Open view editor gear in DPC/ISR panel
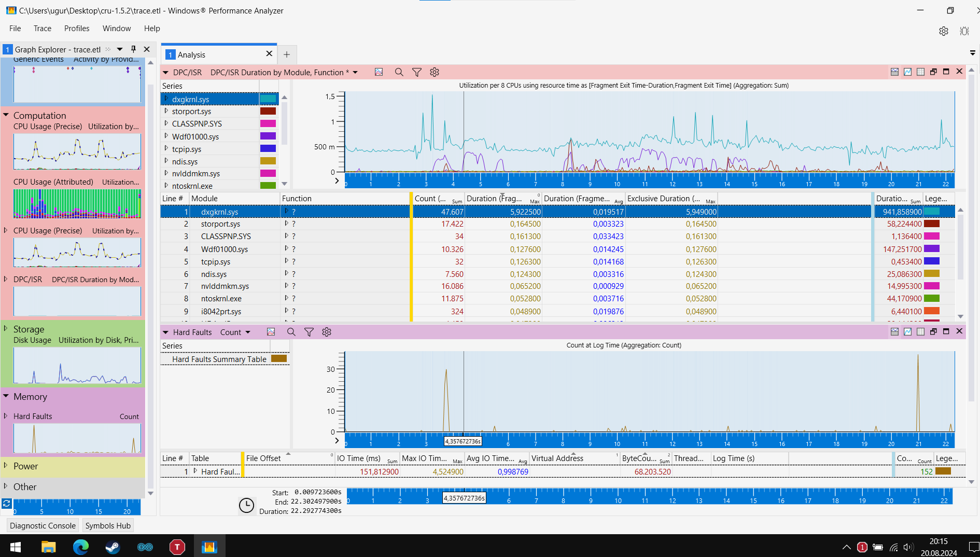The height and width of the screenshot is (557, 980). coord(435,72)
